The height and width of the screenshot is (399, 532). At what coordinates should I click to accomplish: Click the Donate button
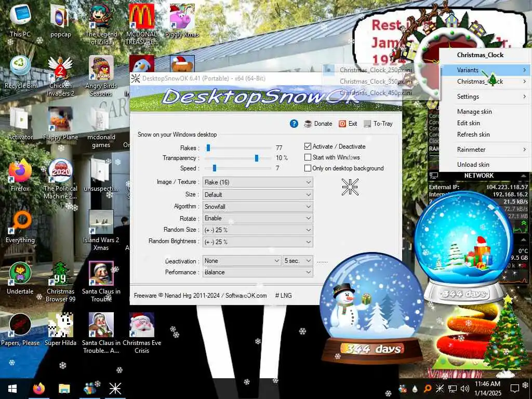pos(318,124)
